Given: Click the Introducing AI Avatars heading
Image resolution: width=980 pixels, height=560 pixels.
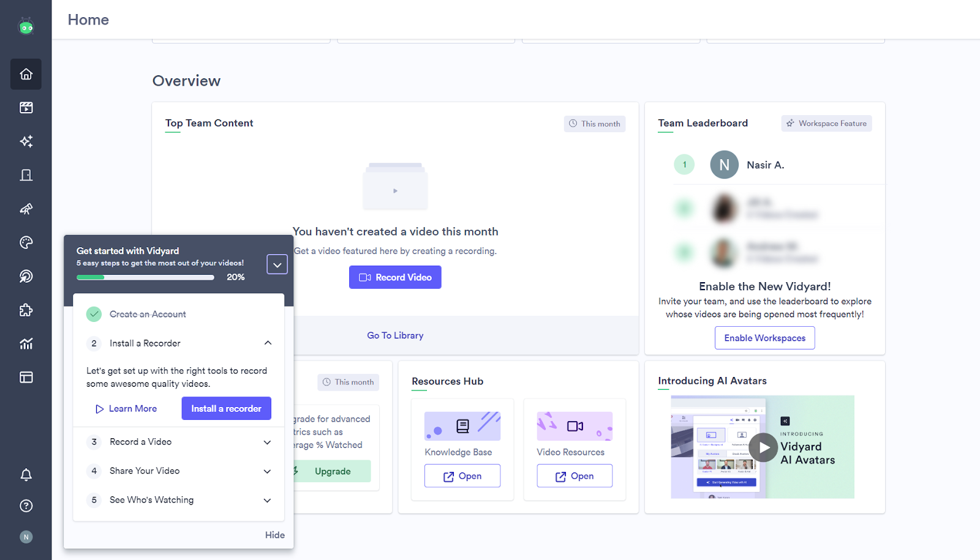Looking at the screenshot, I should pos(712,381).
